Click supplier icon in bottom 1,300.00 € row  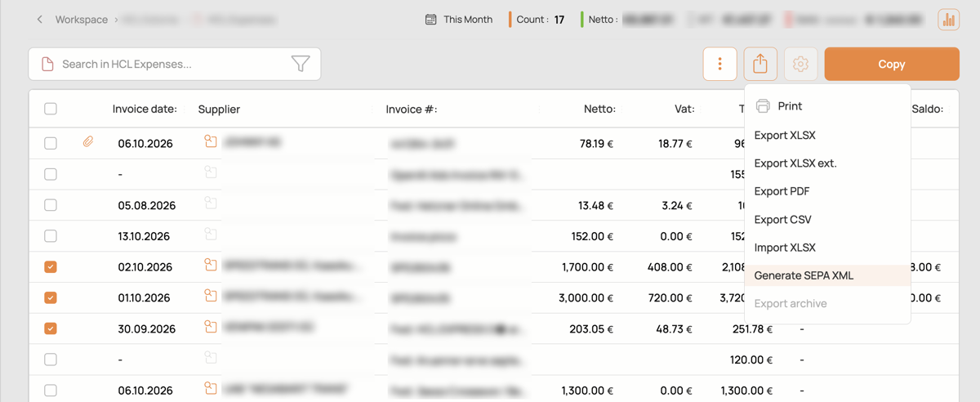211,389
